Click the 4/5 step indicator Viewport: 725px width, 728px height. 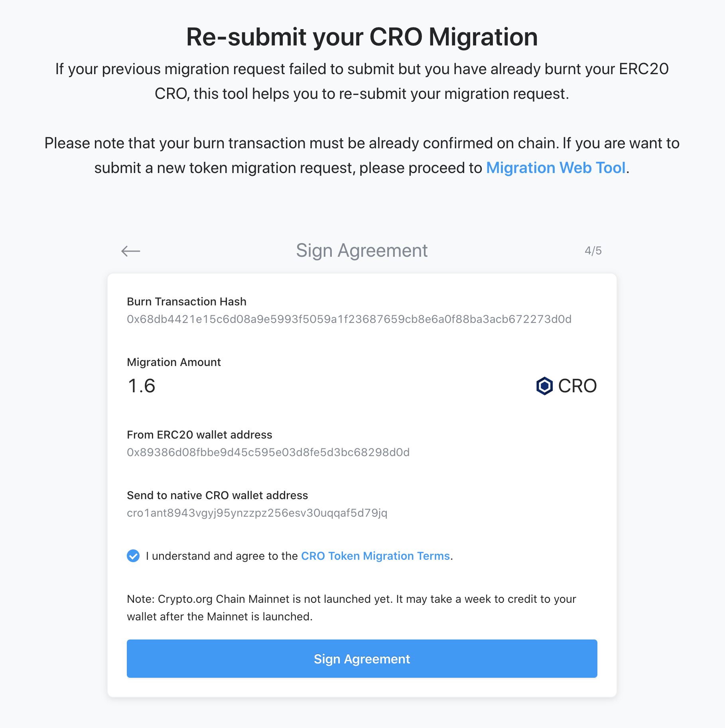(593, 251)
